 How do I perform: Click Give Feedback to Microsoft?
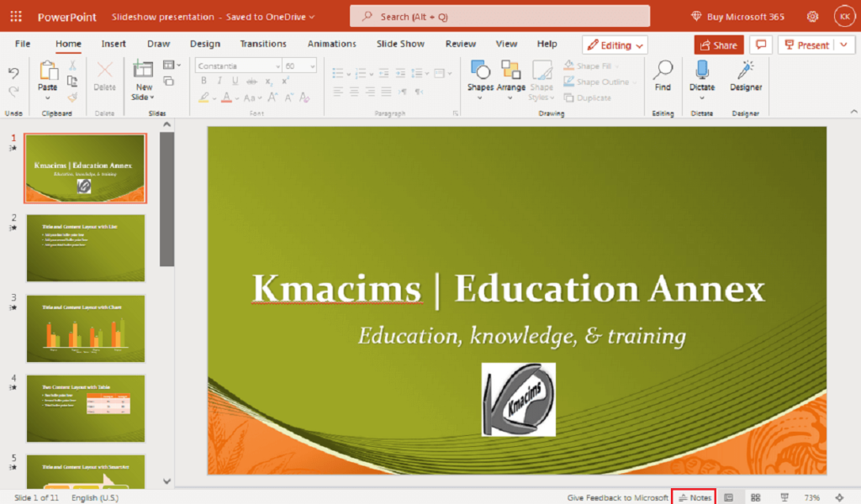[x=617, y=497]
